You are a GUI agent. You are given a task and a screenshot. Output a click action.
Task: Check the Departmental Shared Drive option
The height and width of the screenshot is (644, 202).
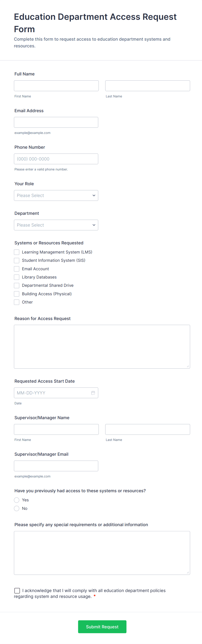tap(17, 285)
